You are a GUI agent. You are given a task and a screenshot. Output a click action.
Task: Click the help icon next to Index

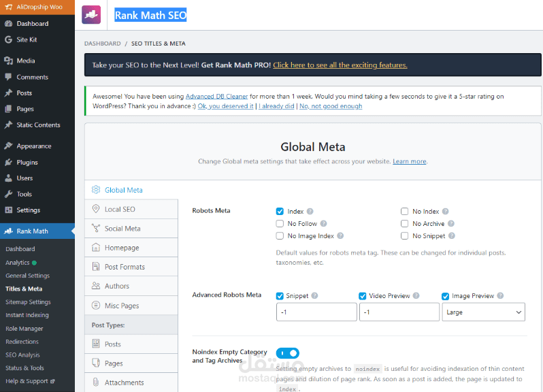point(310,211)
